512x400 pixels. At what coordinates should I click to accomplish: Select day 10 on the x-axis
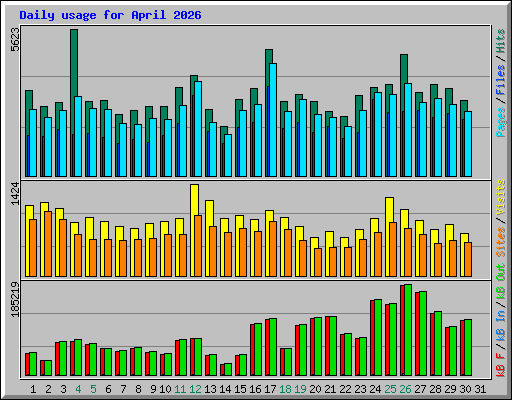[x=165, y=389]
